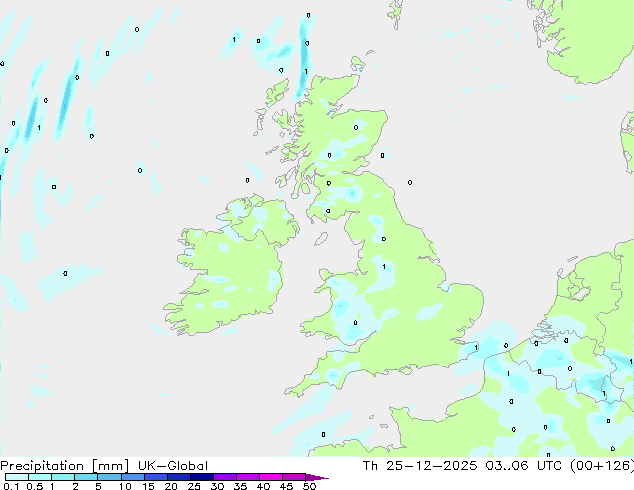Select the 'Th 25-12-2025' date text

point(420,466)
